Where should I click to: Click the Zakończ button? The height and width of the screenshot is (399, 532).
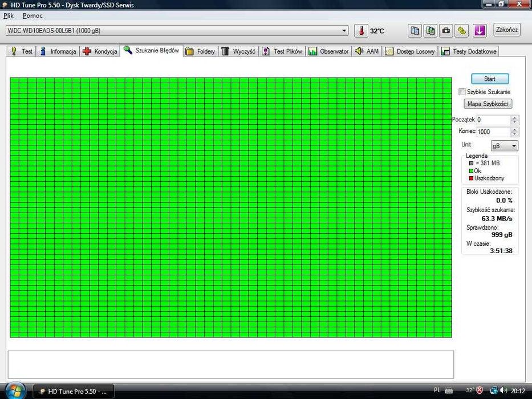point(506,30)
